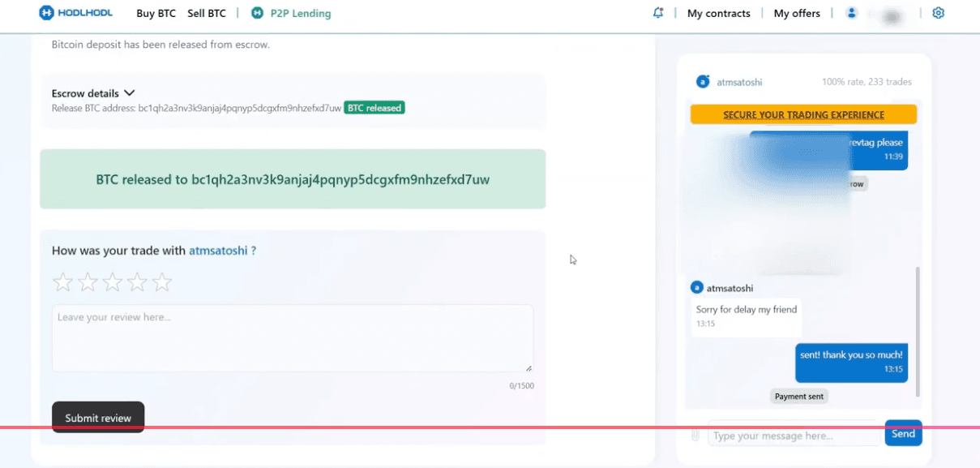Click the 'Sorry for delay my friend' message
The image size is (980, 468).
pos(746,316)
